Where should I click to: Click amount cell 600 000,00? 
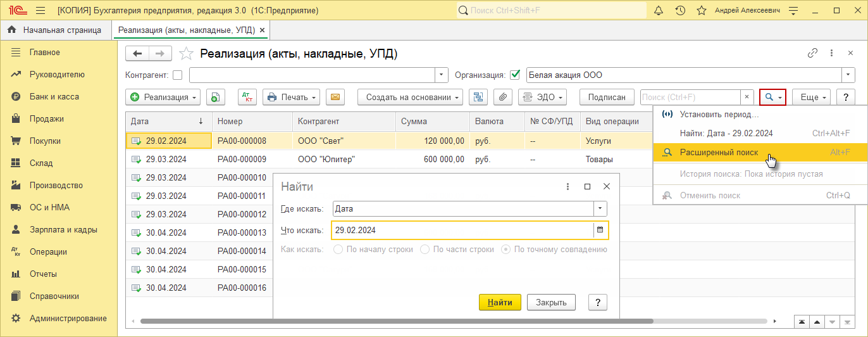(433, 159)
